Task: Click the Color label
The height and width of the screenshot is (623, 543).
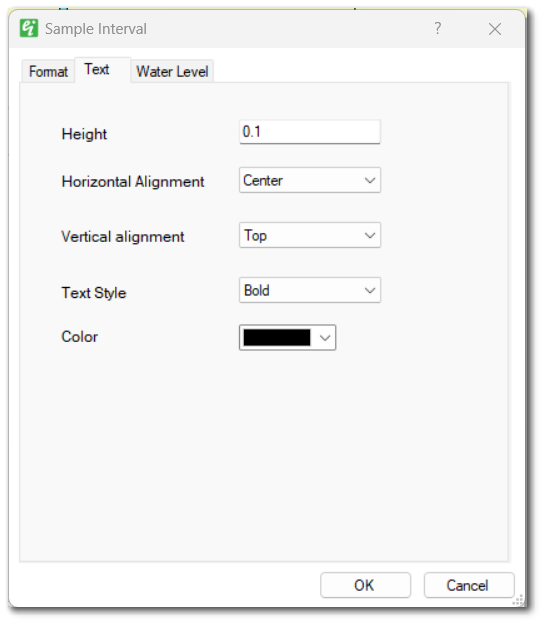Action: click(x=79, y=337)
